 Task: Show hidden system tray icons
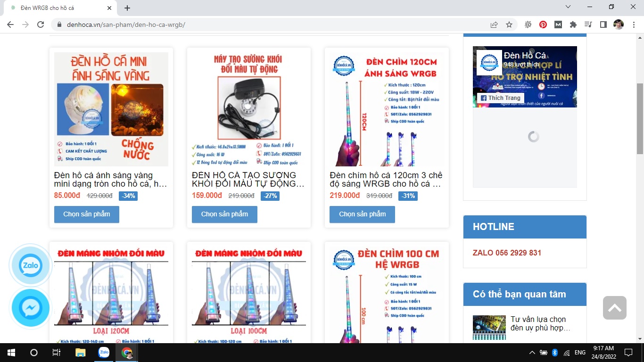(532, 353)
